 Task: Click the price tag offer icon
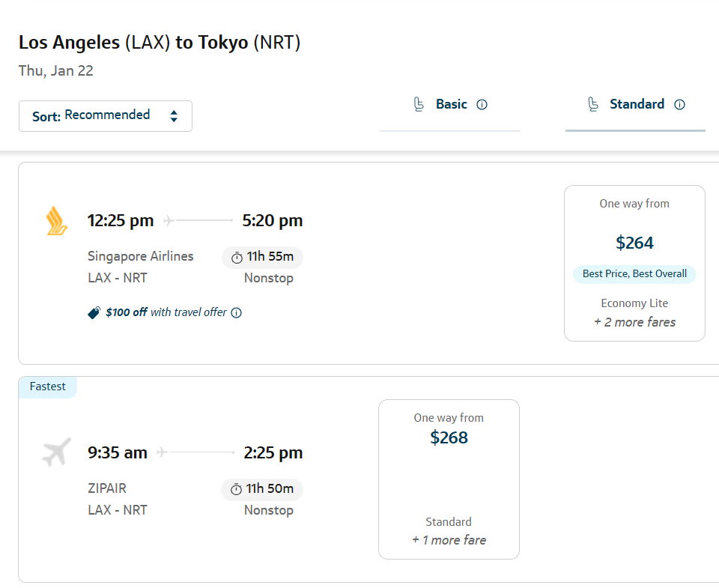(94, 313)
